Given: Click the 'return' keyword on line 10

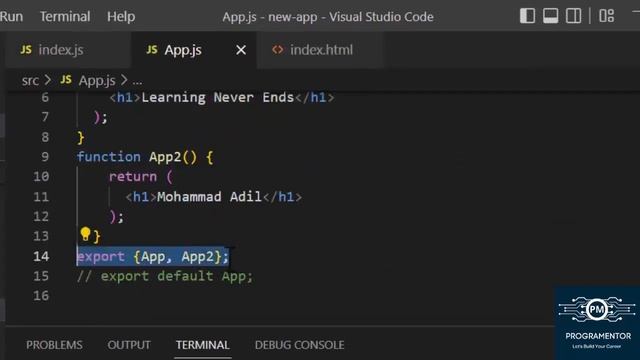Looking at the screenshot, I should click(133, 177).
